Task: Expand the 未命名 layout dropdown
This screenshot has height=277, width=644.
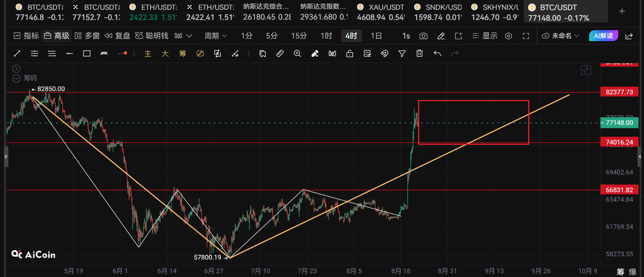Action: [560, 36]
